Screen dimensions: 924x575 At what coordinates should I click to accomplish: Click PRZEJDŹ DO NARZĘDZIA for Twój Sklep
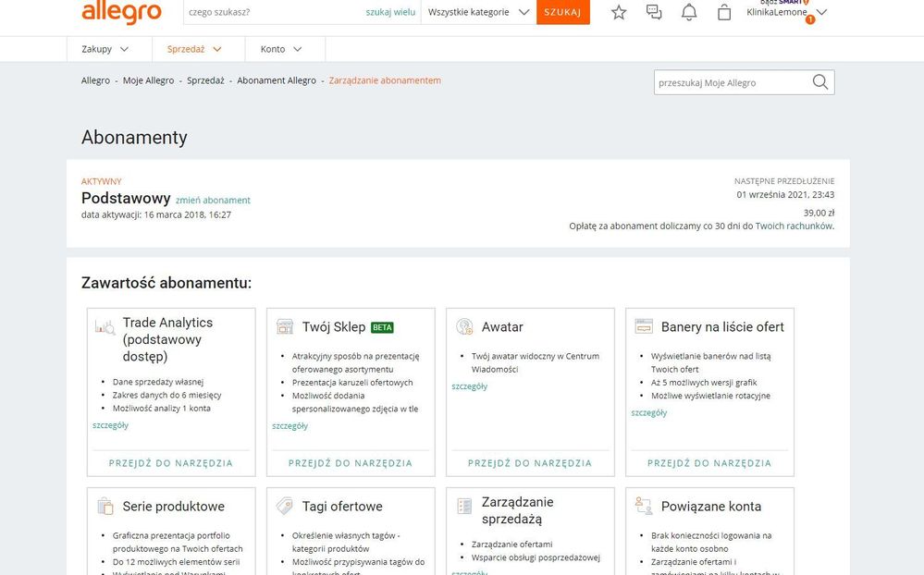point(351,463)
